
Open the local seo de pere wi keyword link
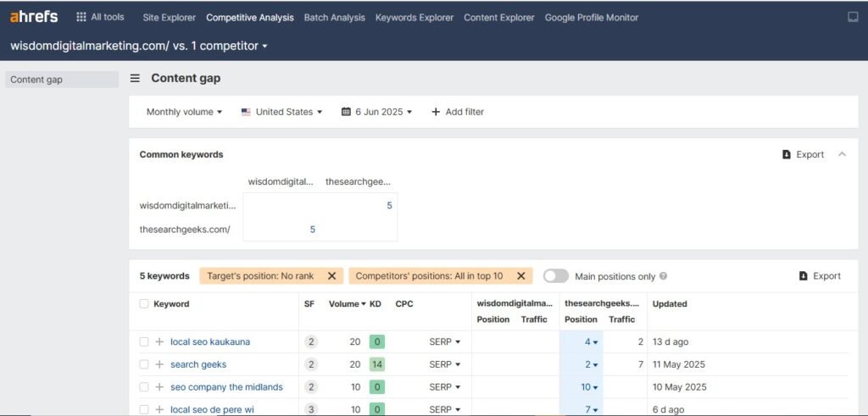(212, 409)
